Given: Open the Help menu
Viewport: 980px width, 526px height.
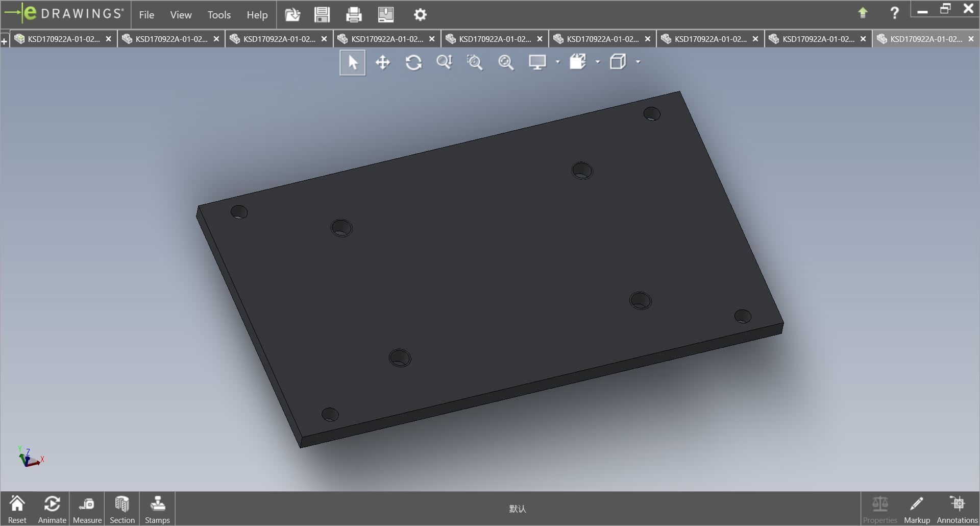Looking at the screenshot, I should coord(257,15).
